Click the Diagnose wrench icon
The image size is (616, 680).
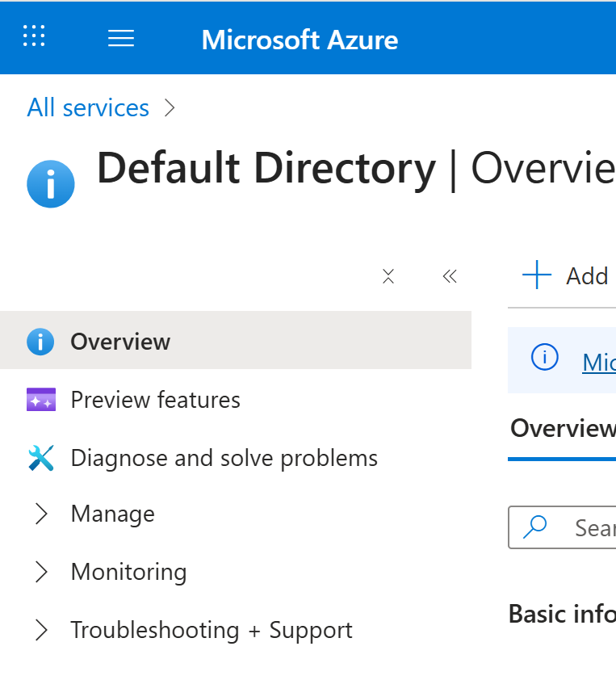pyautogui.click(x=40, y=458)
